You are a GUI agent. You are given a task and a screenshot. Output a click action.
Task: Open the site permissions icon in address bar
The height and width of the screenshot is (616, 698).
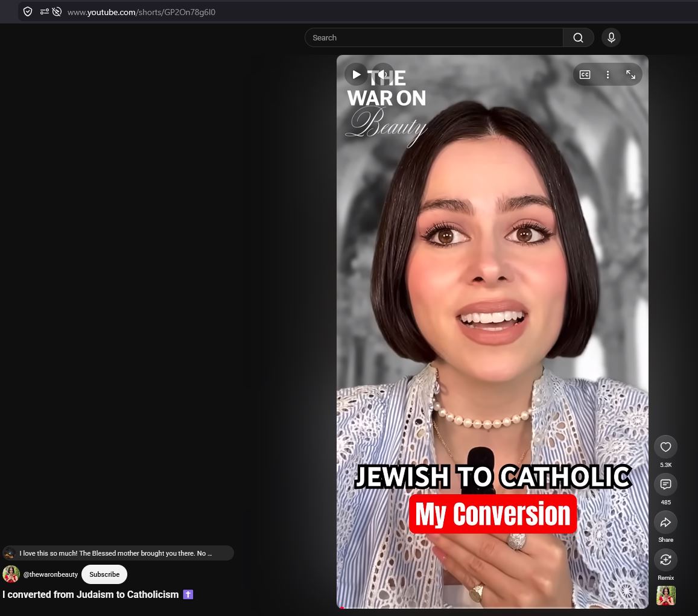[44, 12]
